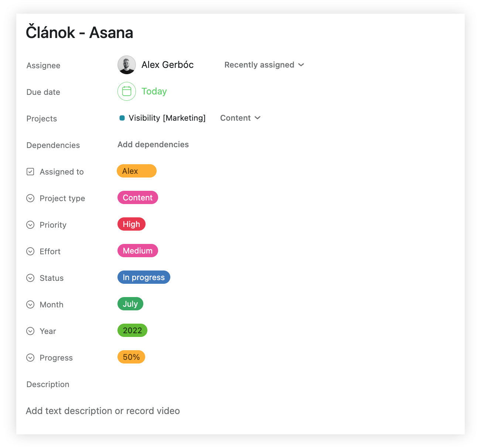This screenshot has height=448, width=481.
Task: Click the Progress field circle icon
Action: point(30,358)
